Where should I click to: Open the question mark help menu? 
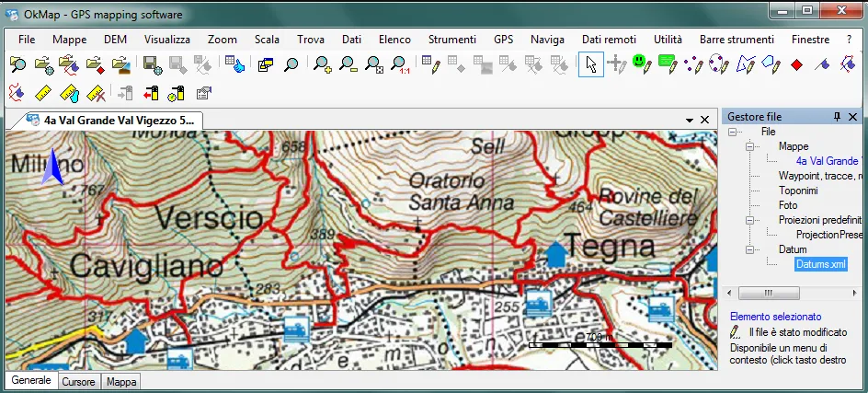click(x=850, y=40)
